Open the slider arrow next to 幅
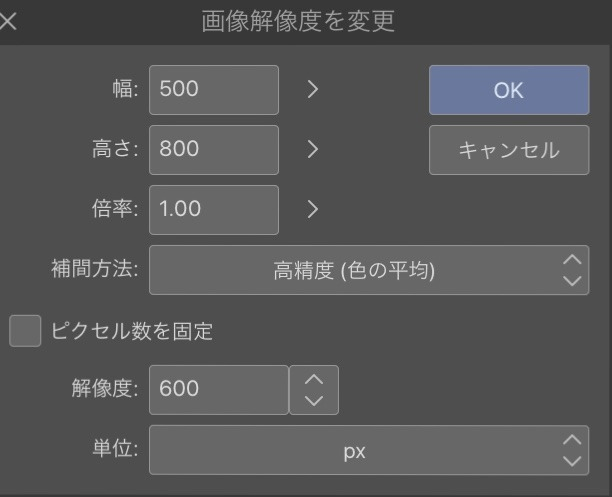The width and height of the screenshot is (612, 497). 312,89
